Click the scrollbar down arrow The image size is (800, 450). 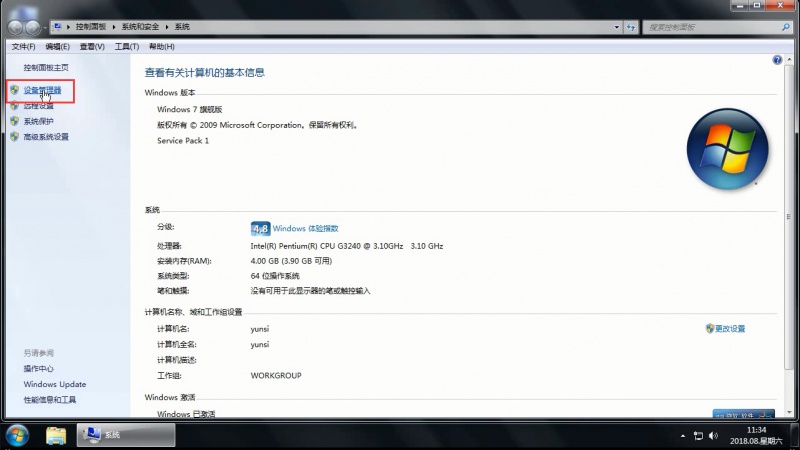(789, 412)
